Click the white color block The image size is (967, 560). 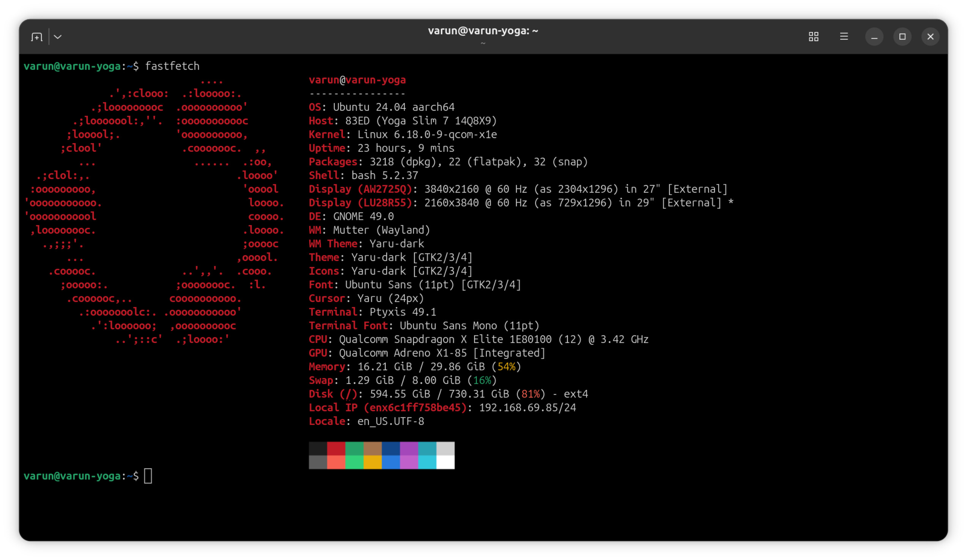click(445, 462)
